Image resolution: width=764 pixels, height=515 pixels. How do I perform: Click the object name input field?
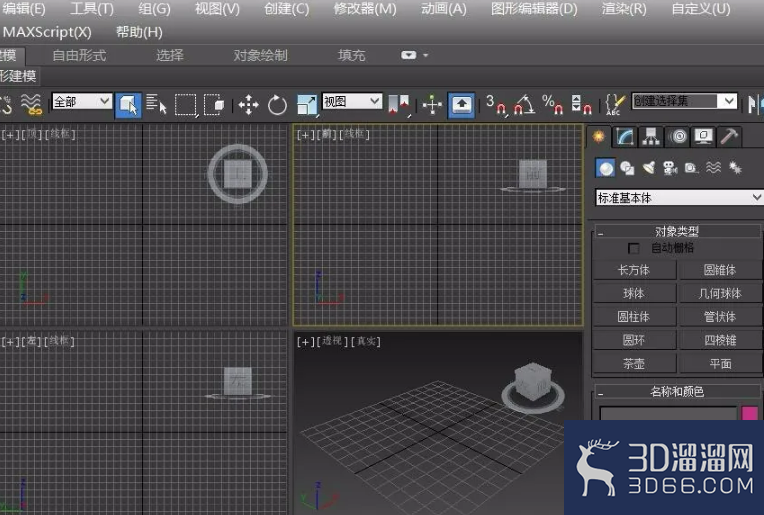pos(668,413)
